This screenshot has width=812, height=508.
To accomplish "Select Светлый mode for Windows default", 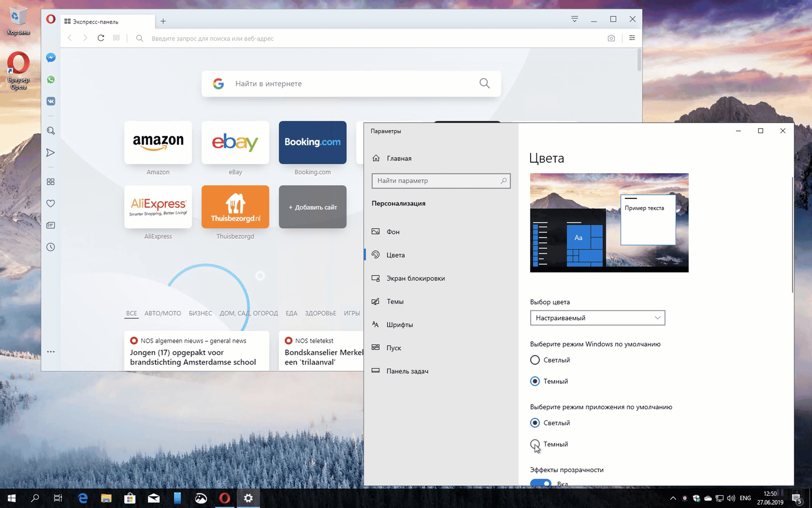I will tap(535, 359).
